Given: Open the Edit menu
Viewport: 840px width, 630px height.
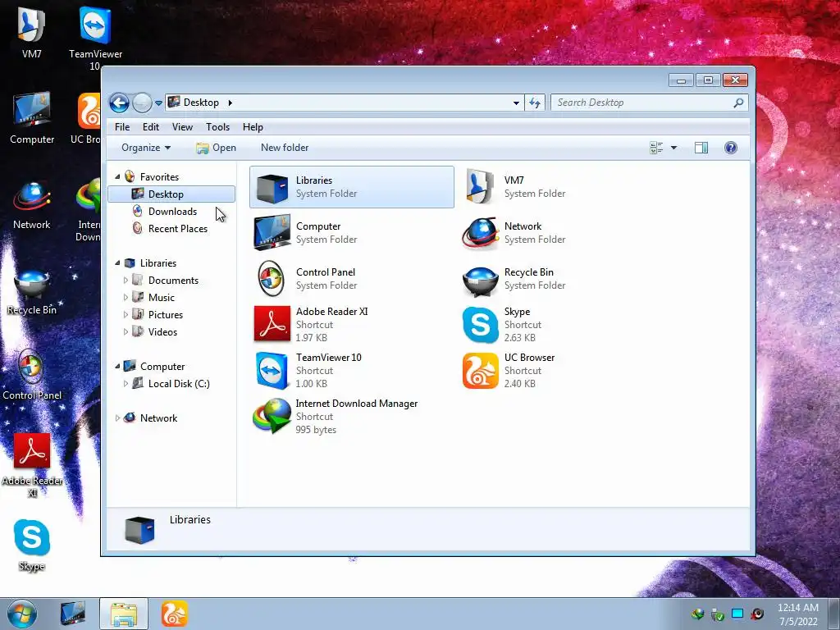Looking at the screenshot, I should tap(151, 127).
